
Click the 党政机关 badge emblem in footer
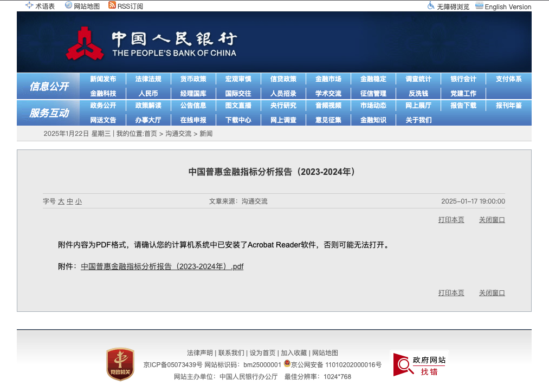[120, 364]
